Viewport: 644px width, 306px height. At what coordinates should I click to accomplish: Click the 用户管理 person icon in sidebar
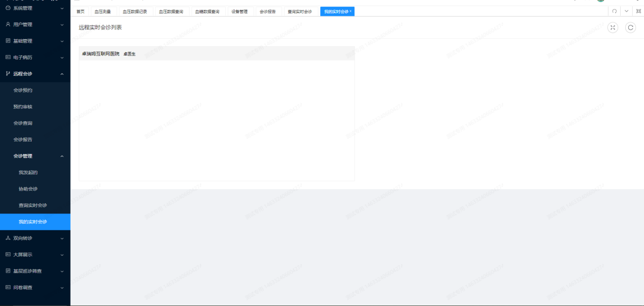[8, 24]
